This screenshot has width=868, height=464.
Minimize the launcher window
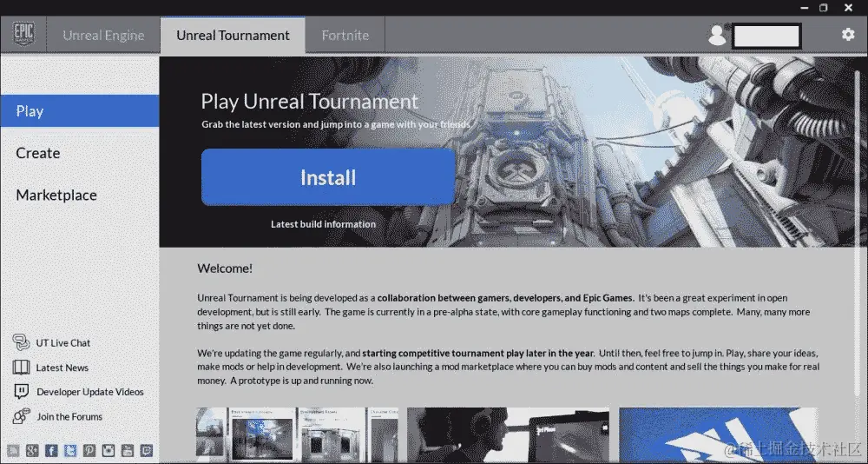[x=804, y=8]
